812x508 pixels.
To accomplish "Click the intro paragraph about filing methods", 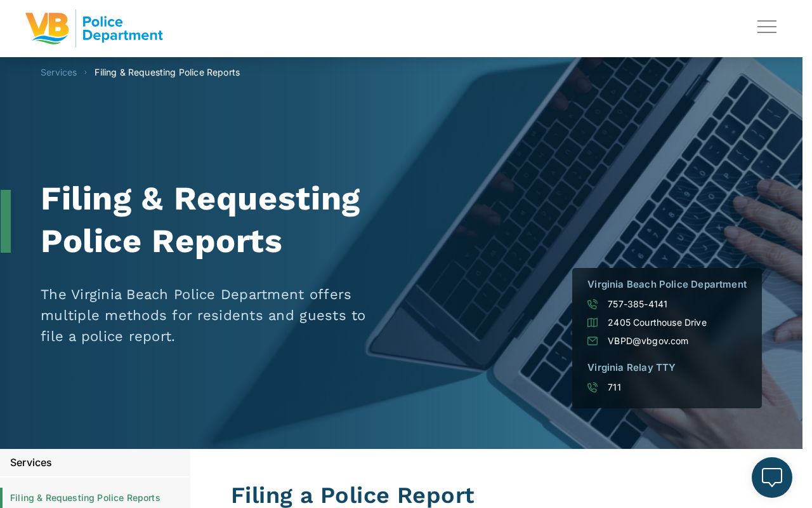I will (x=203, y=316).
